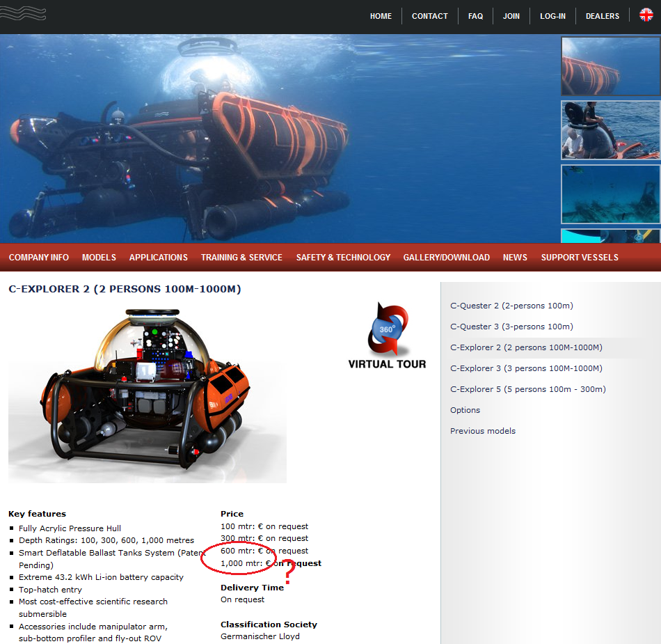Select the C-Explorer 5 (5 persons 100m - 300m) model
Screen dimensions: 661x644
pyautogui.click(x=528, y=389)
